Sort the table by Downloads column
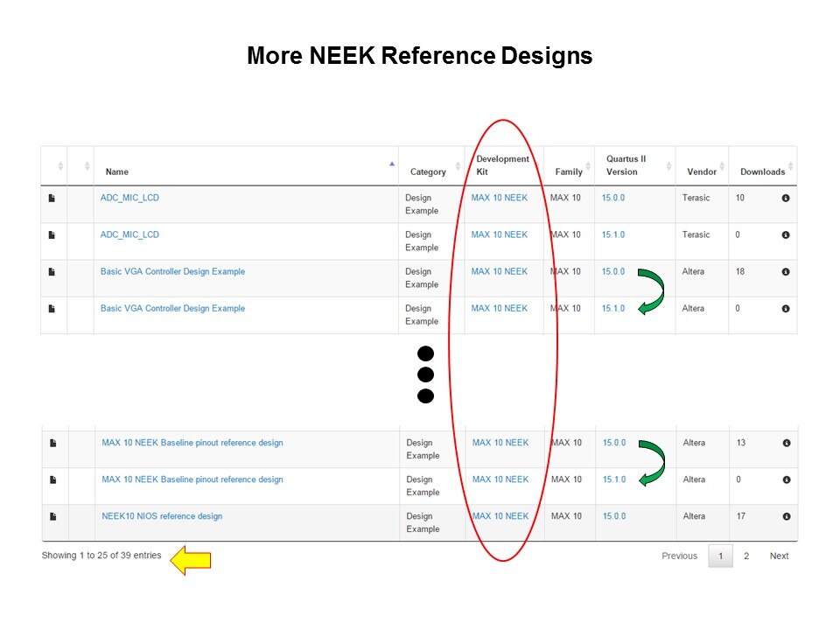The image size is (840, 630). click(762, 171)
